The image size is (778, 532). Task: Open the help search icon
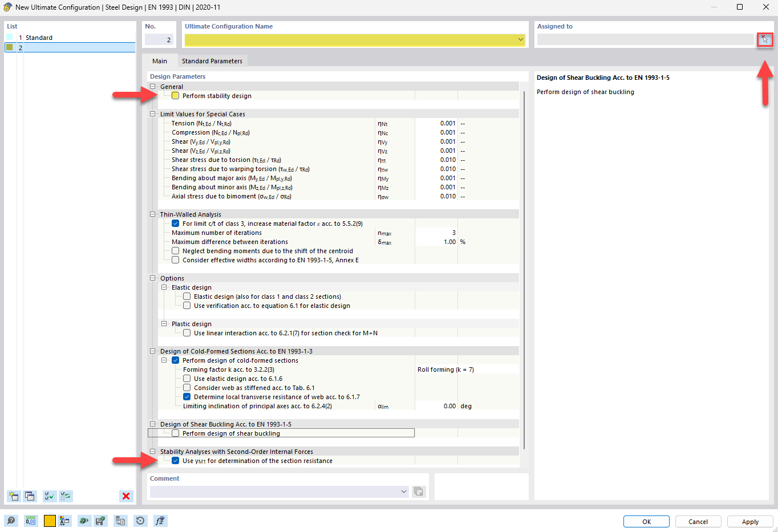point(11,521)
